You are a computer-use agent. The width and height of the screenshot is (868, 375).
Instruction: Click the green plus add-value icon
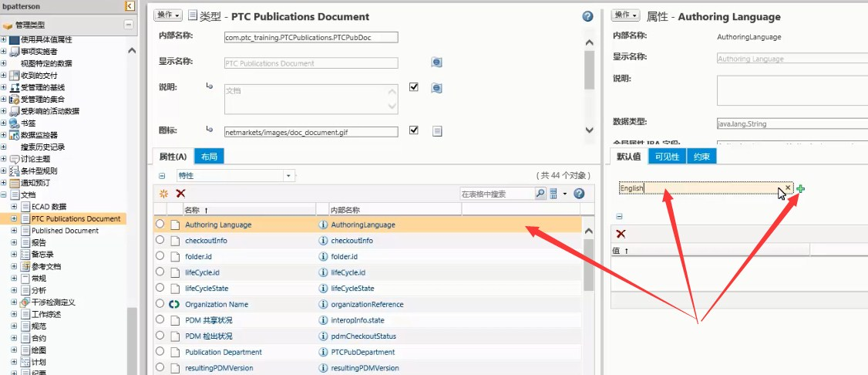tap(800, 189)
